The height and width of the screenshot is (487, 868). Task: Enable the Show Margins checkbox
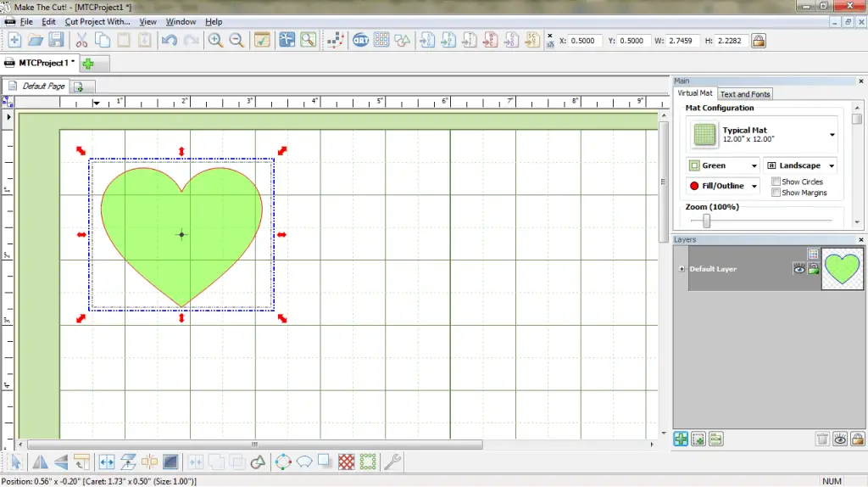[x=776, y=193]
